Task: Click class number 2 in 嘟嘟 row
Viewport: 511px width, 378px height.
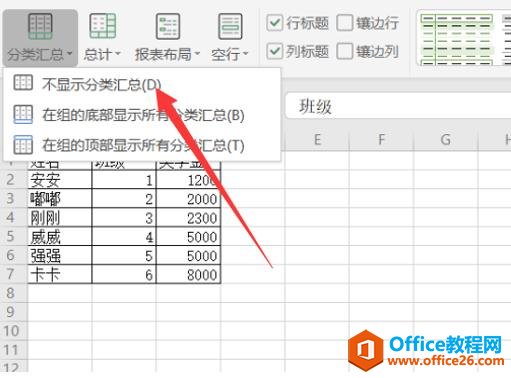Action: [x=124, y=199]
